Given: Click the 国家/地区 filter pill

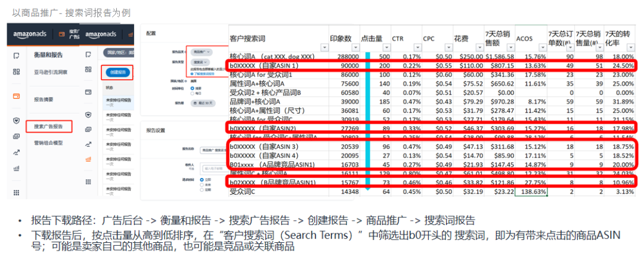Looking at the screenshot, I should pyautogui.click(x=118, y=53).
